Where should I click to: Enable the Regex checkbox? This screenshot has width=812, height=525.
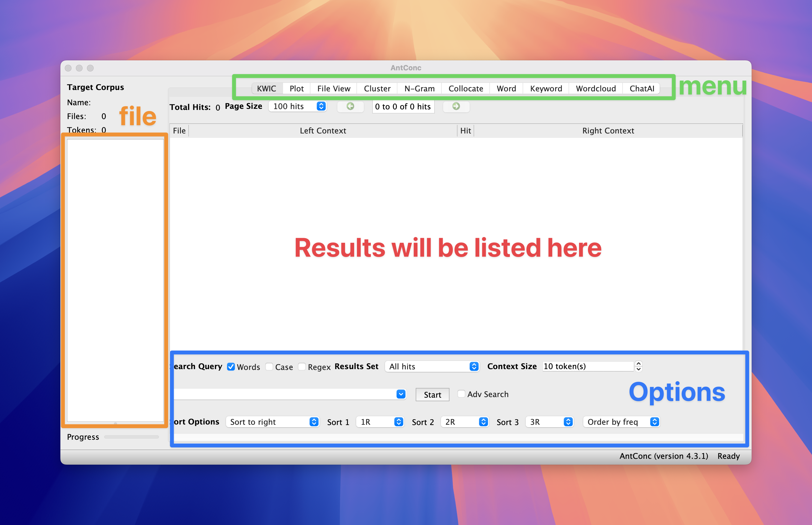coord(302,367)
